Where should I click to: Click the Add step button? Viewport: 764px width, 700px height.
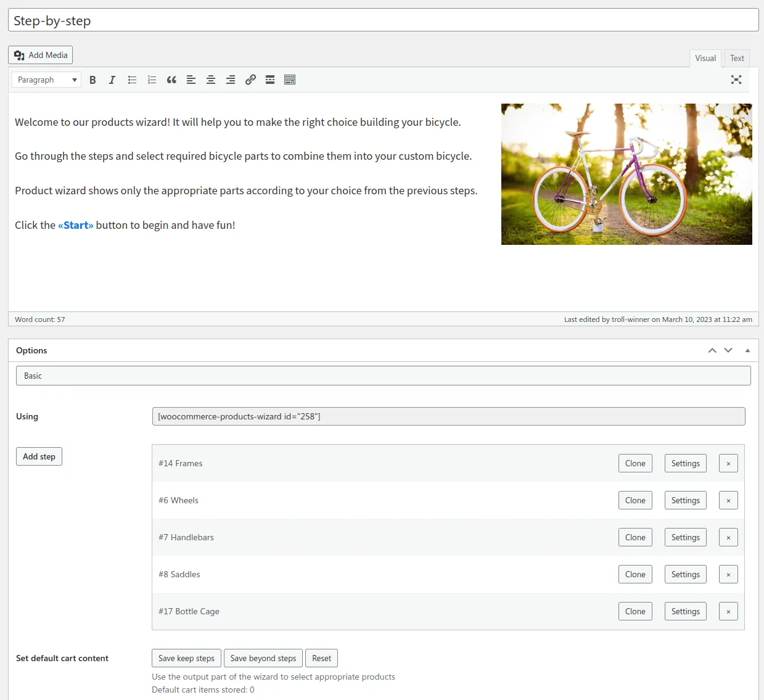pos(39,456)
